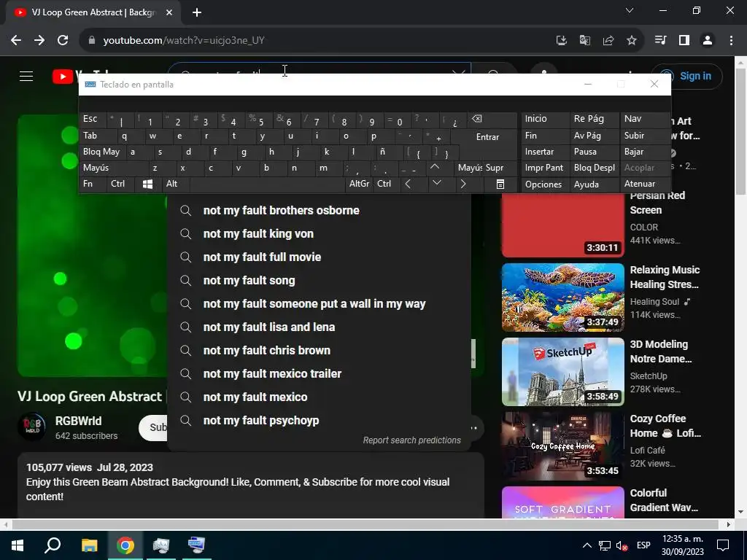Select suggestion 'not my fault mexico trailer'
747x560 pixels.
[x=320, y=374]
